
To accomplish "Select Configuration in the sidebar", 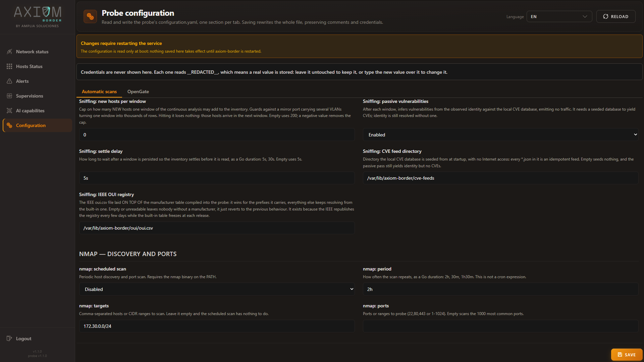I will 38,125.
